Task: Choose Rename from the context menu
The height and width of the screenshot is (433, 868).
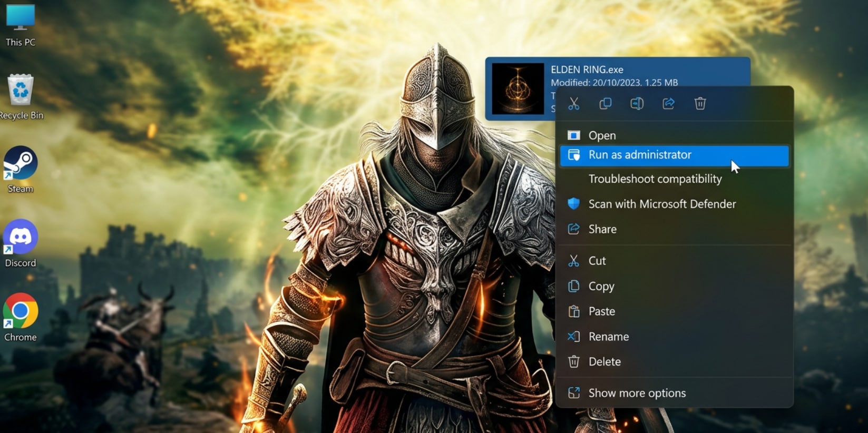Action: tap(675, 337)
